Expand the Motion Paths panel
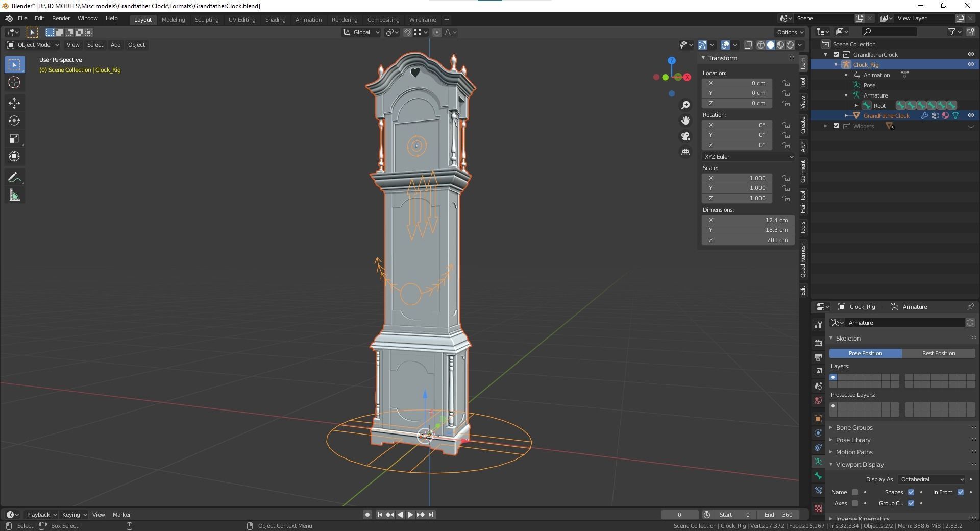Viewport: 980px width, 531px height. (x=854, y=452)
